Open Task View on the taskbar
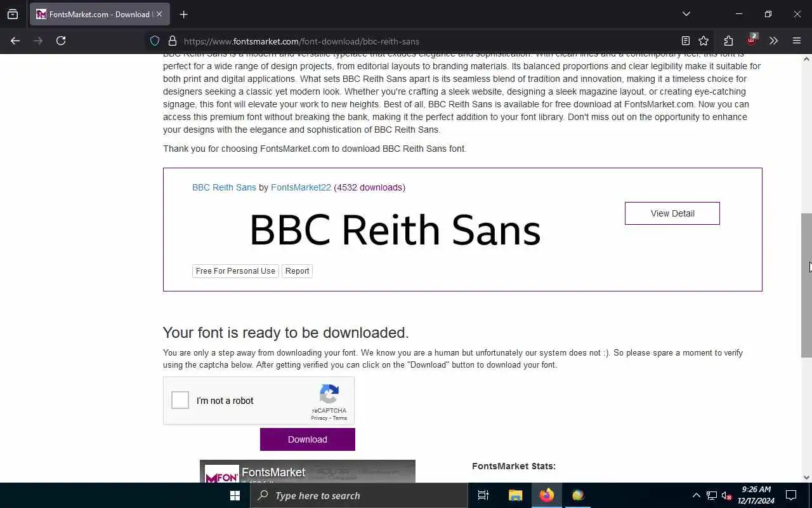This screenshot has height=508, width=812. coord(483,495)
